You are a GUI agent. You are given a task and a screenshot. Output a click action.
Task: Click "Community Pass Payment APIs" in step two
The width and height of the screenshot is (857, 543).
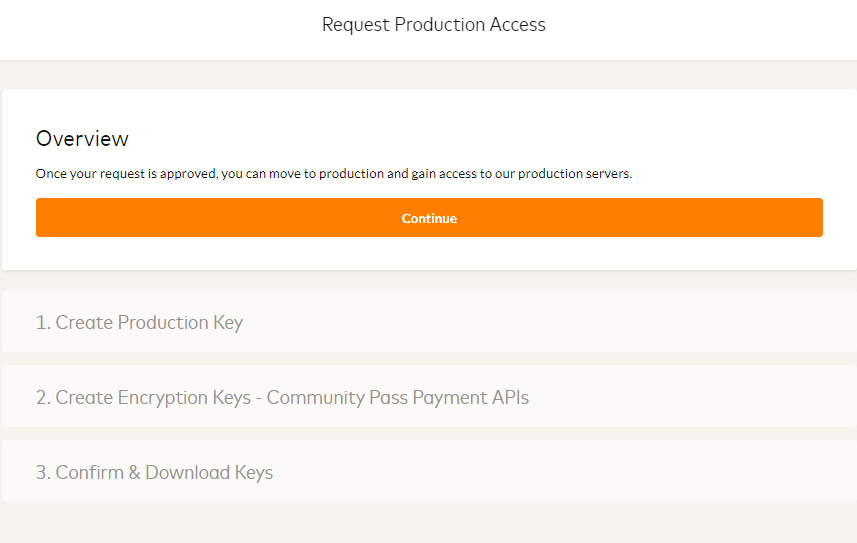coord(397,398)
